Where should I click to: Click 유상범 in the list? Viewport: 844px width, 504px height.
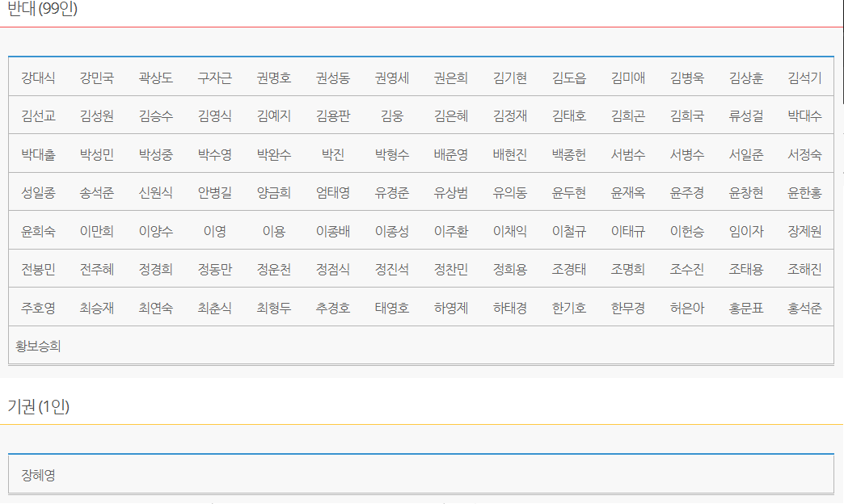coord(451,192)
